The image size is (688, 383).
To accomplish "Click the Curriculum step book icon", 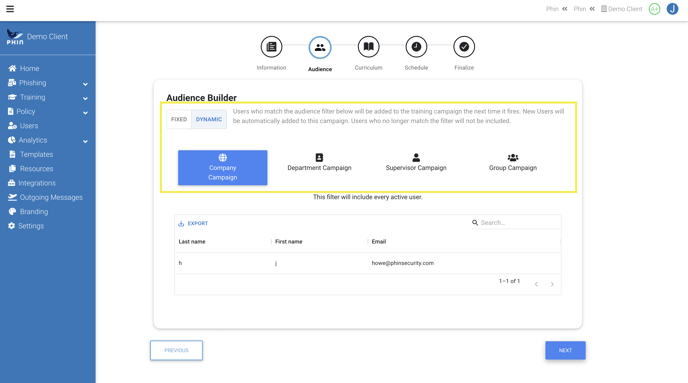I will [368, 47].
